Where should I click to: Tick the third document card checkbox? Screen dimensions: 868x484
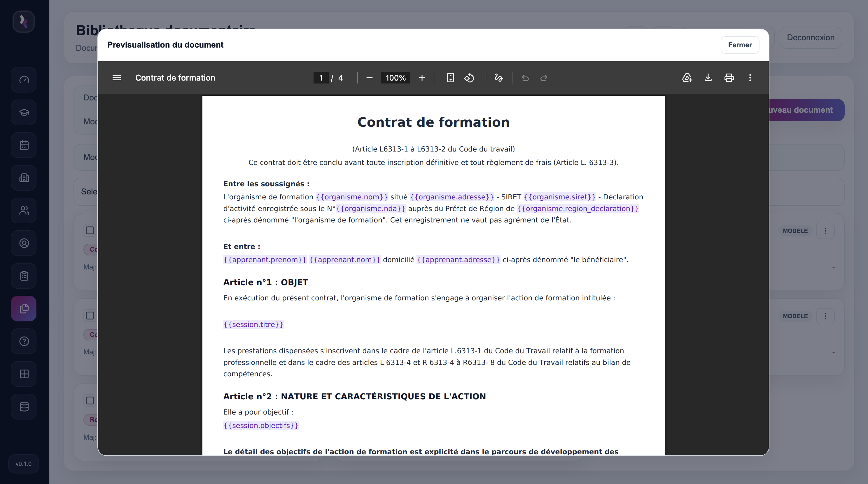pyautogui.click(x=90, y=401)
